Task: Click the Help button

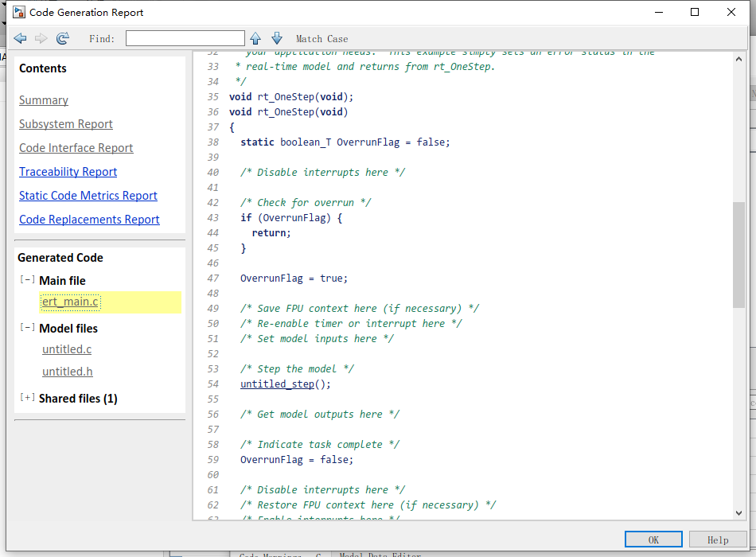Action: (x=718, y=539)
